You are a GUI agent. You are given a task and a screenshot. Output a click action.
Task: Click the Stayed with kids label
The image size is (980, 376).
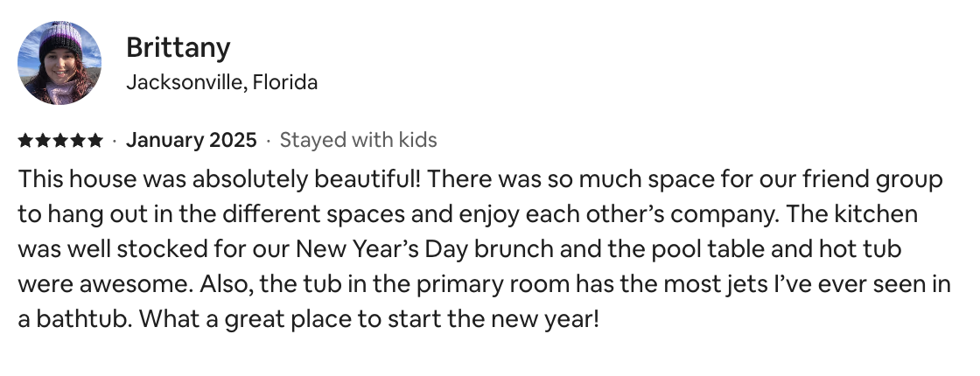(358, 140)
